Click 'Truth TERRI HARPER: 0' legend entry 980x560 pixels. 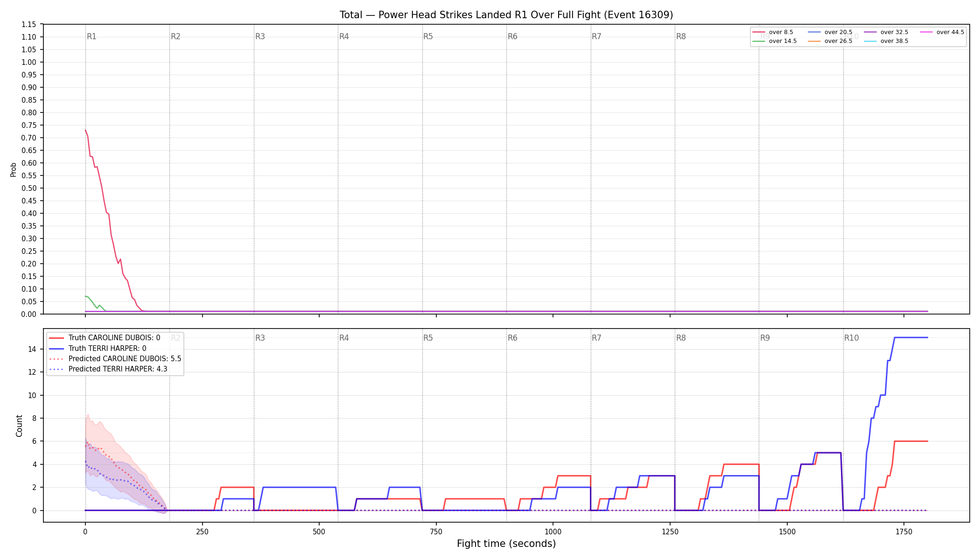(98, 348)
